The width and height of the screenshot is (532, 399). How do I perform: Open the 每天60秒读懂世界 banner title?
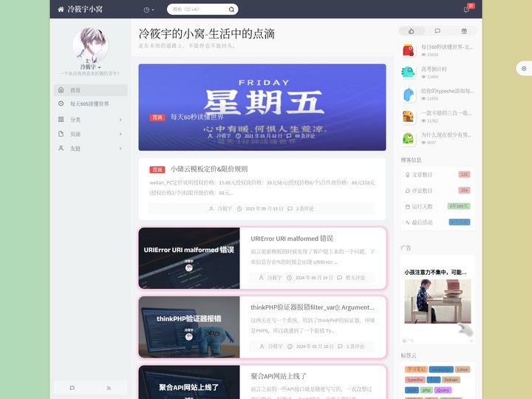click(x=197, y=117)
